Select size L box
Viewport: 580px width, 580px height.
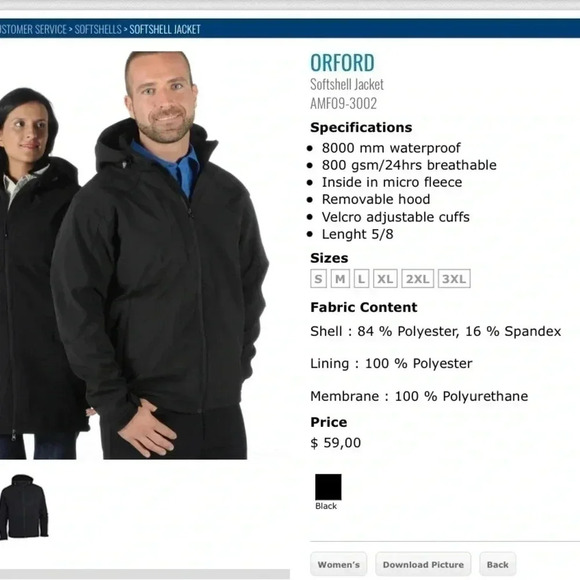click(x=361, y=279)
